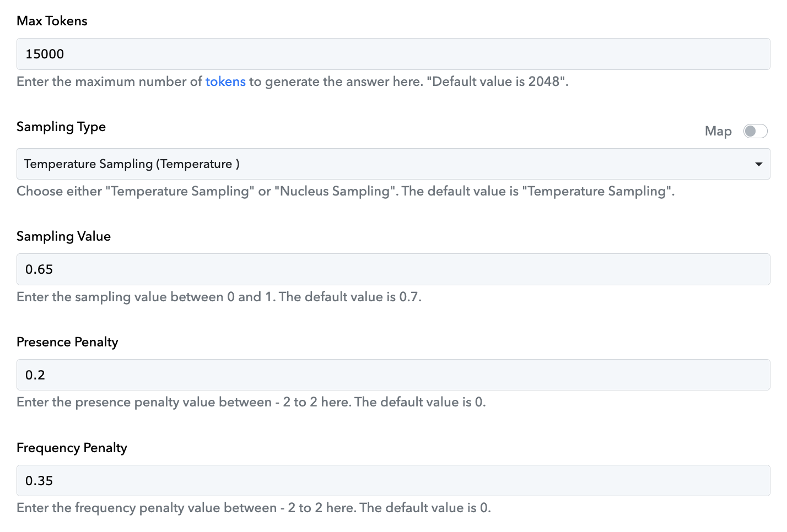Follow the blue tokens hyperlink
Image resolution: width=787 pixels, height=532 pixels.
point(225,82)
